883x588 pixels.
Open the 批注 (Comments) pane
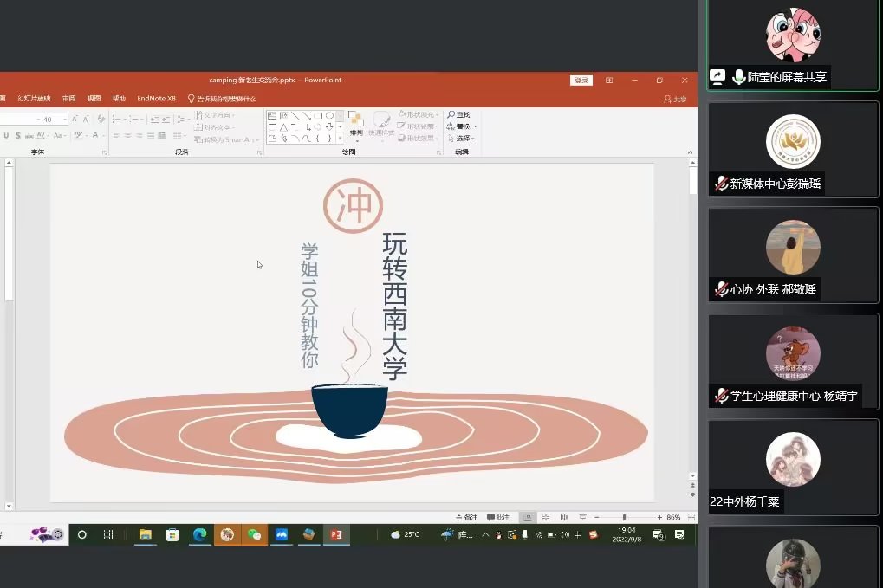498,517
